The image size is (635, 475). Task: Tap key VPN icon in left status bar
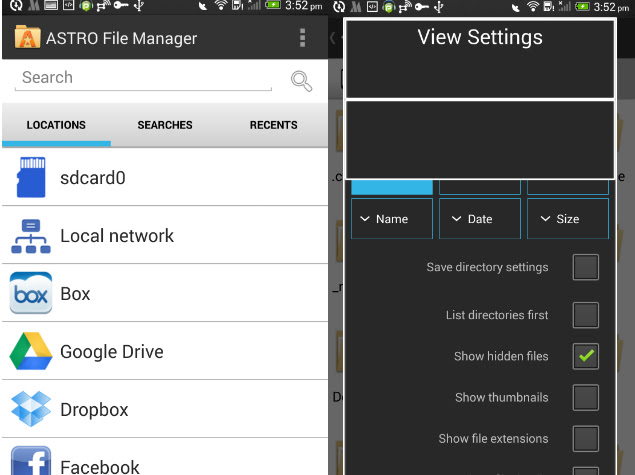click(121, 5)
